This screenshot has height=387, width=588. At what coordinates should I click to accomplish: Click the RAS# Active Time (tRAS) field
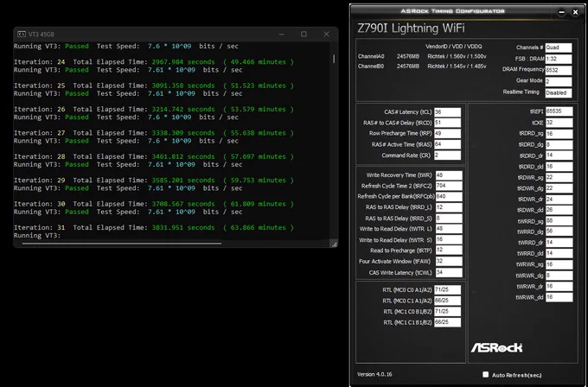tap(447, 144)
